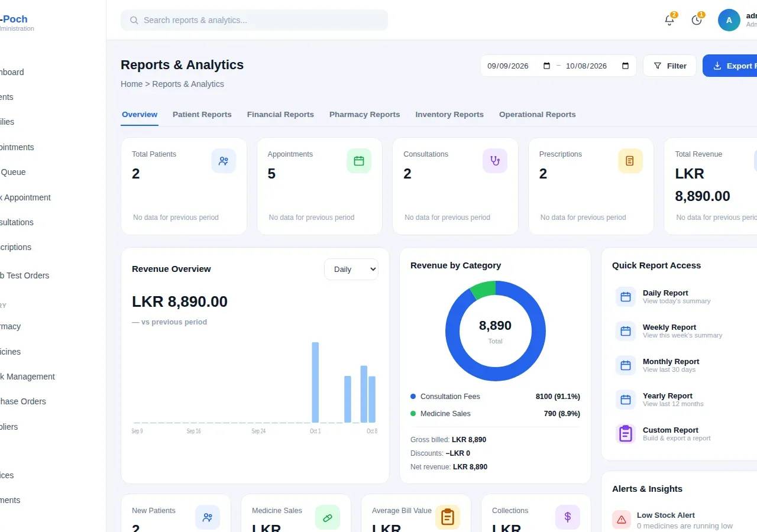Image resolution: width=757 pixels, height=532 pixels.
Task: Click the Appointments calendar card icon
Action: 359,161
